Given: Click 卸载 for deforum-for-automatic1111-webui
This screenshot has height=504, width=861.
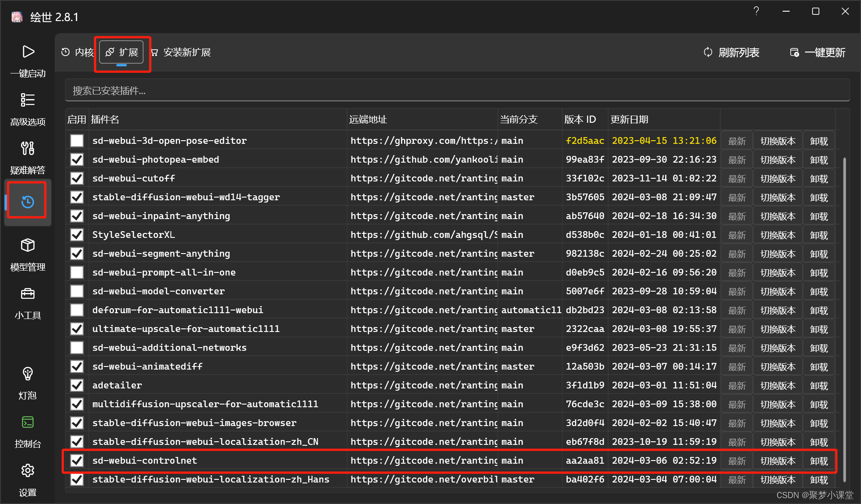Looking at the screenshot, I should 819,310.
